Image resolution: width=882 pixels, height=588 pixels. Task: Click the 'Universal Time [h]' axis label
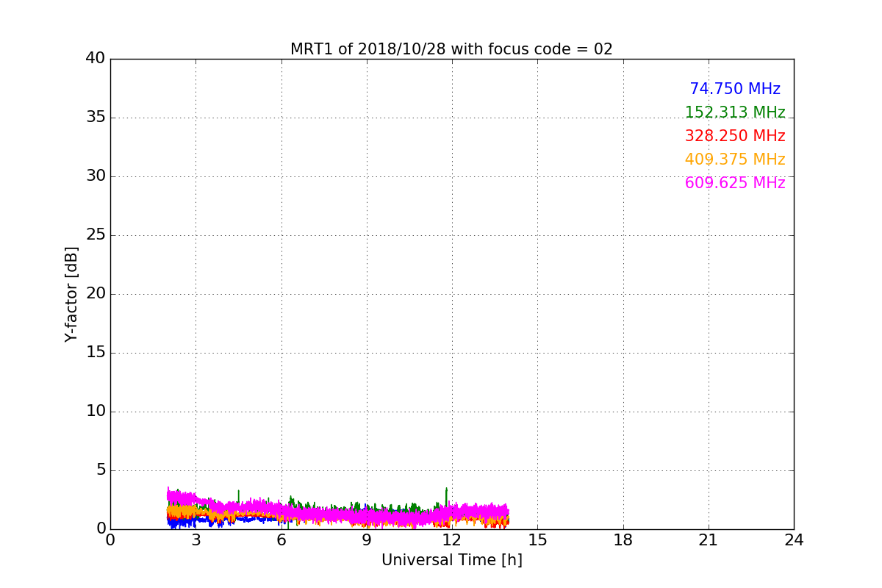[x=452, y=560]
